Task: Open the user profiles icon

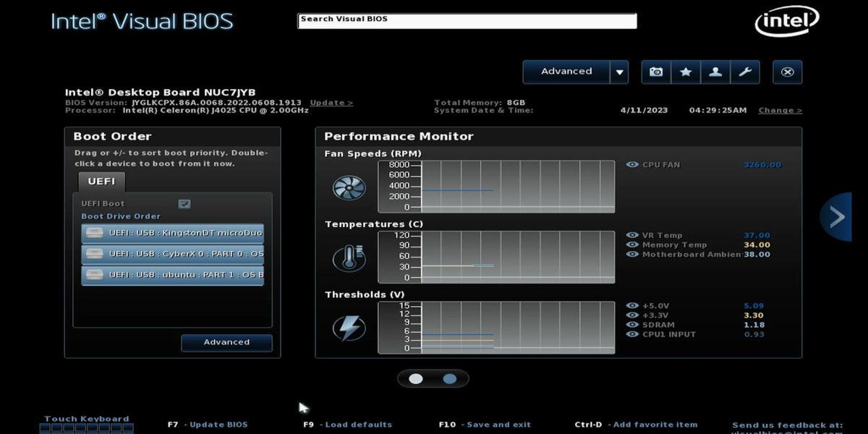Action: click(715, 72)
